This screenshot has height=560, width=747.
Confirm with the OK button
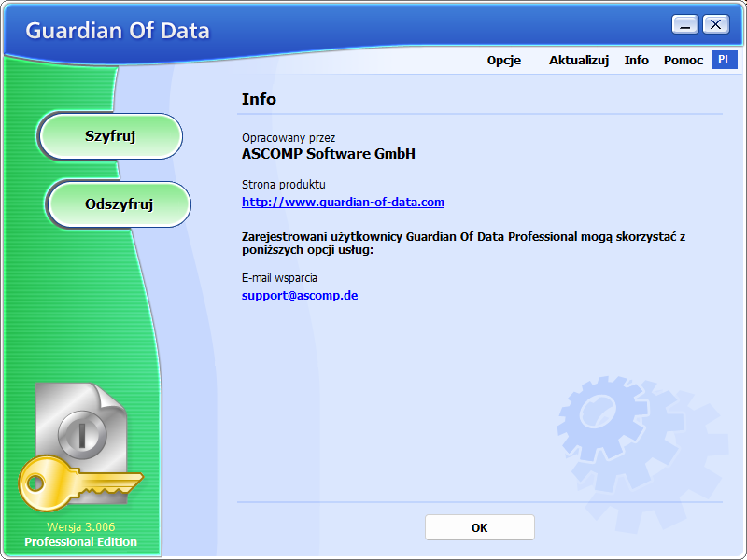tap(480, 527)
